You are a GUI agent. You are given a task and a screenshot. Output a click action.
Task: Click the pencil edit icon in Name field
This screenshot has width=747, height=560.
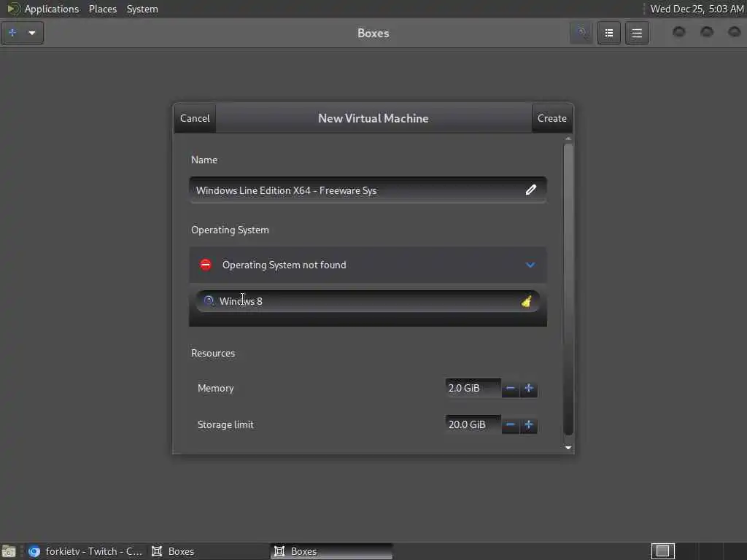531,190
